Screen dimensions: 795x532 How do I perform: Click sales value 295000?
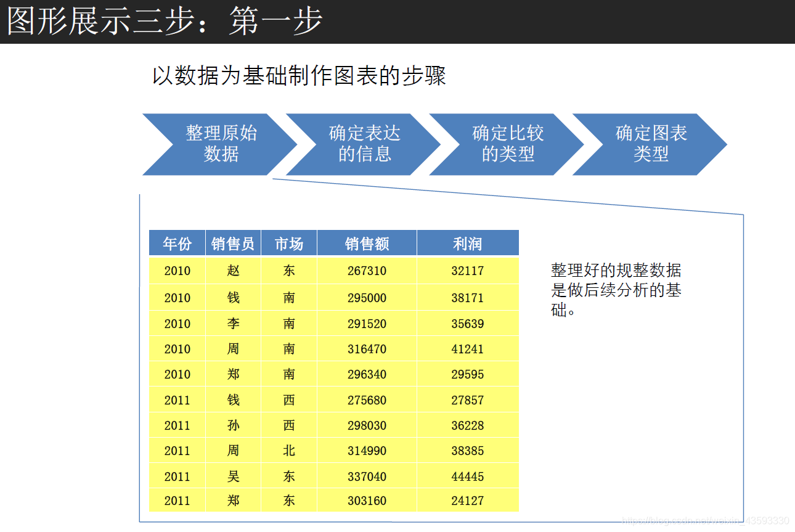point(367,298)
